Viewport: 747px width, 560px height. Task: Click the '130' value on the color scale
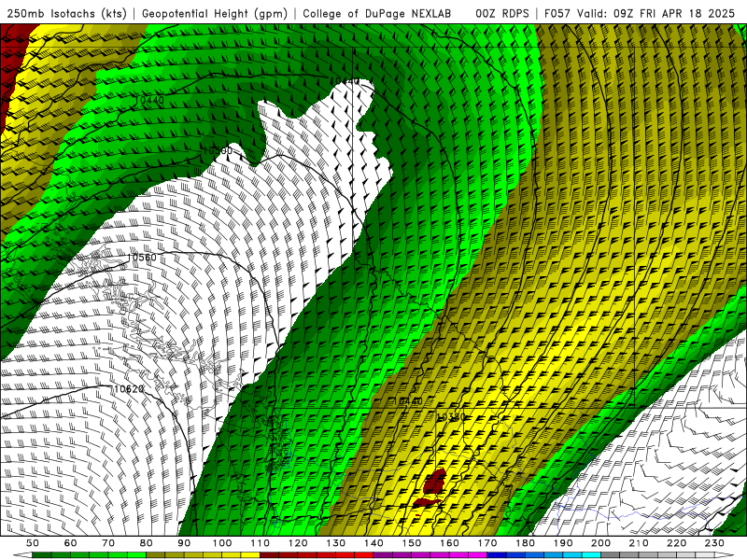click(x=336, y=543)
